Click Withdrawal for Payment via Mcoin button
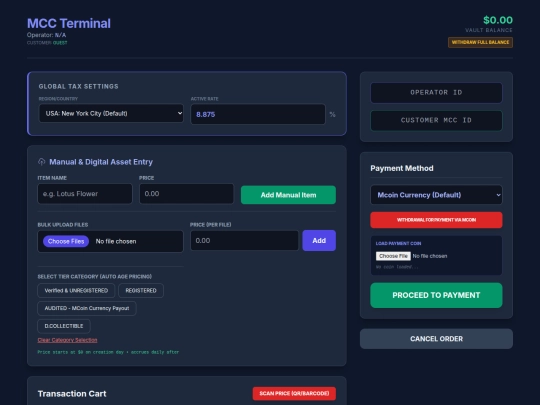Viewport: 540px width, 405px height. point(436,220)
